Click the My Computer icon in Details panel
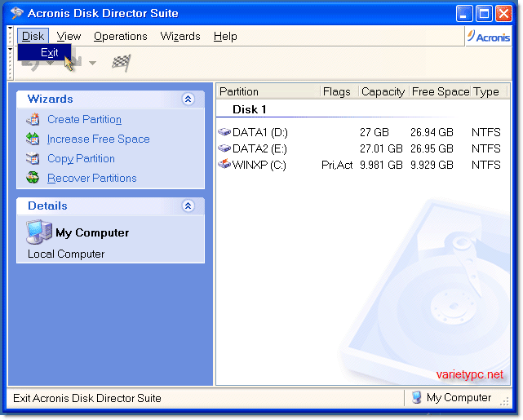523x420 pixels. tap(39, 232)
